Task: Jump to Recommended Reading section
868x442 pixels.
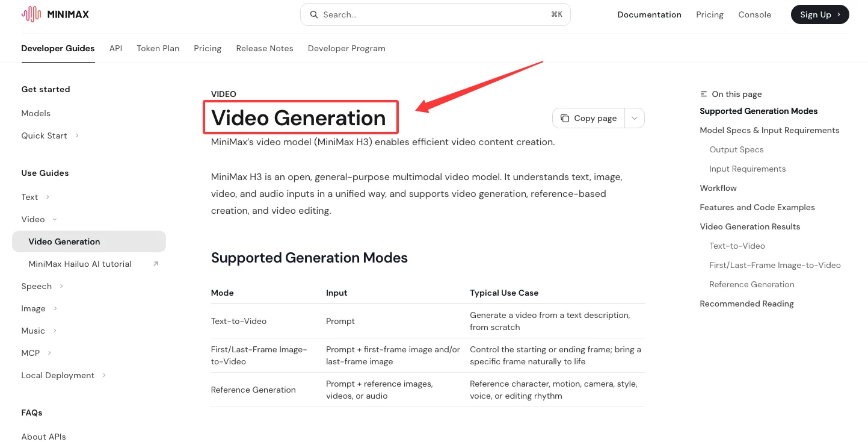Action: tap(746, 303)
